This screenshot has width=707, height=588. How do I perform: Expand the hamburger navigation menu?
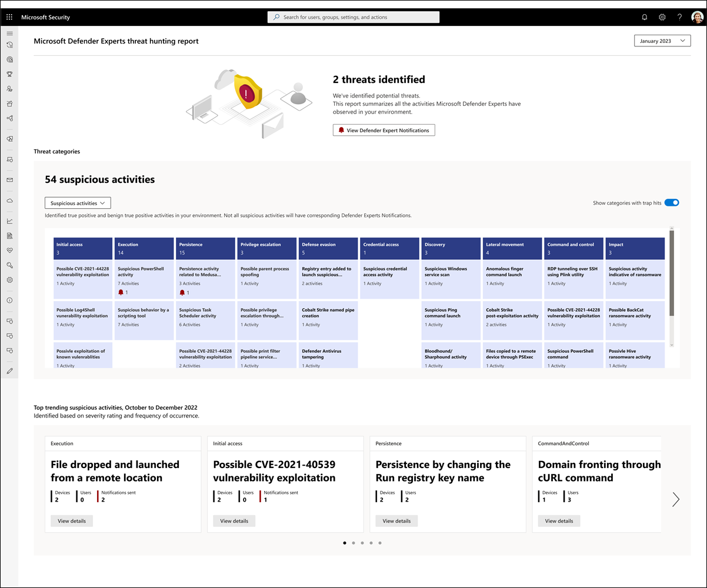pyautogui.click(x=9, y=34)
